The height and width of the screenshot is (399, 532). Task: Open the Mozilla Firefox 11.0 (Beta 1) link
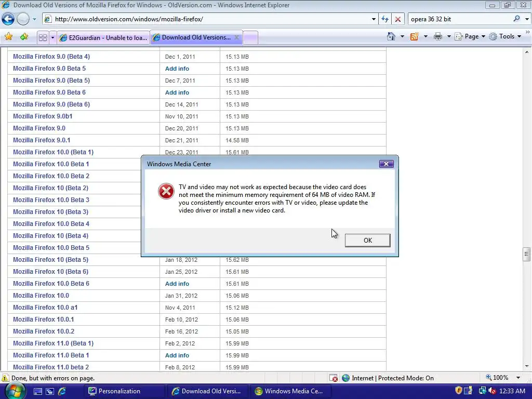(53, 343)
